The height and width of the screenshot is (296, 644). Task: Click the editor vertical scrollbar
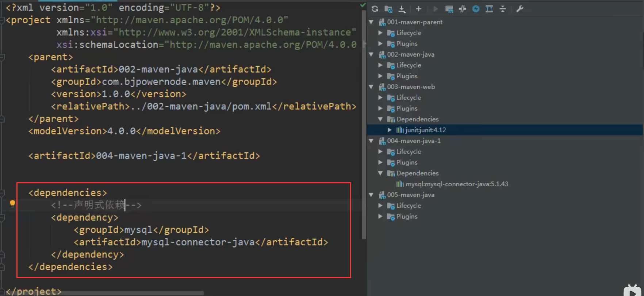[x=364, y=124]
